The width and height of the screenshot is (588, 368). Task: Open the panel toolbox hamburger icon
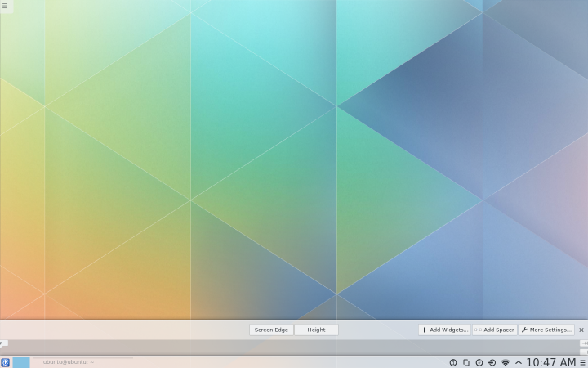coord(582,362)
